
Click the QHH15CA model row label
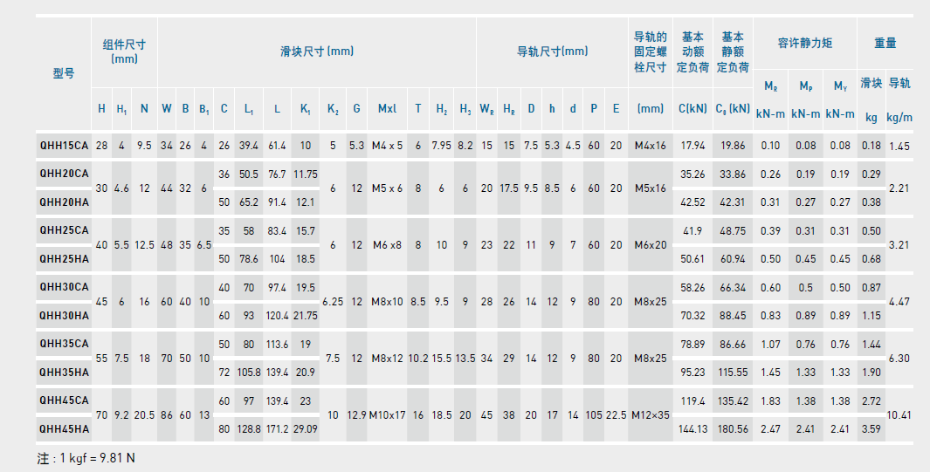pos(63,146)
